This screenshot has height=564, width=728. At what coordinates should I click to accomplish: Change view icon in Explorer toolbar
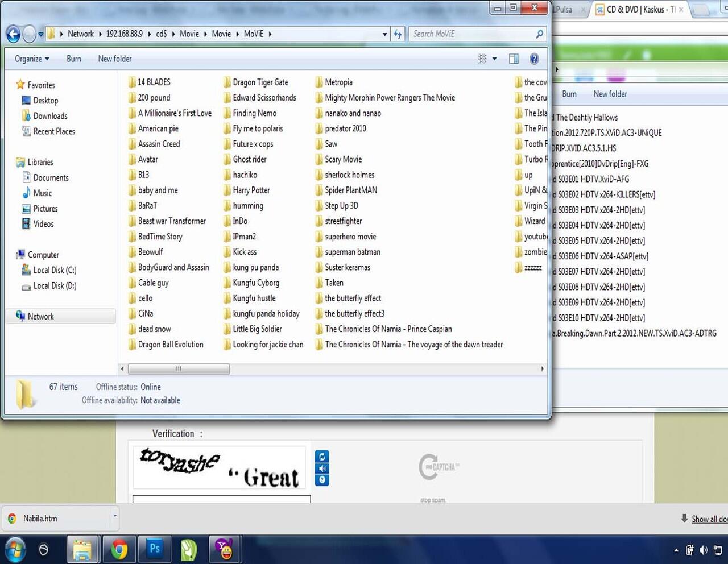click(x=482, y=59)
